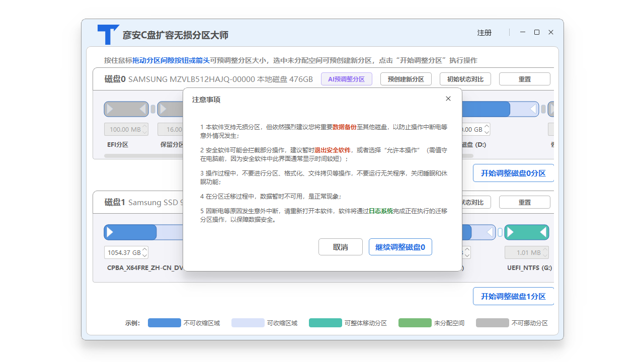644x362 pixels.
Task: Click the 磁盘 (D:) partition label
Action: click(x=474, y=144)
